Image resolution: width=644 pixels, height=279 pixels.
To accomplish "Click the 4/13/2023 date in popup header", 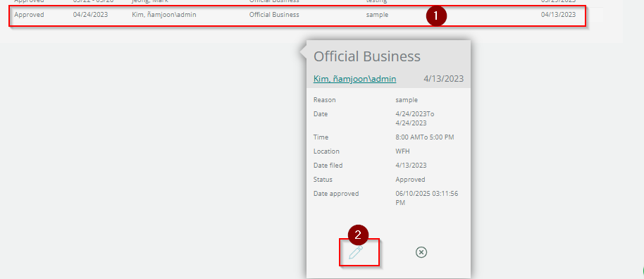I will [x=444, y=79].
